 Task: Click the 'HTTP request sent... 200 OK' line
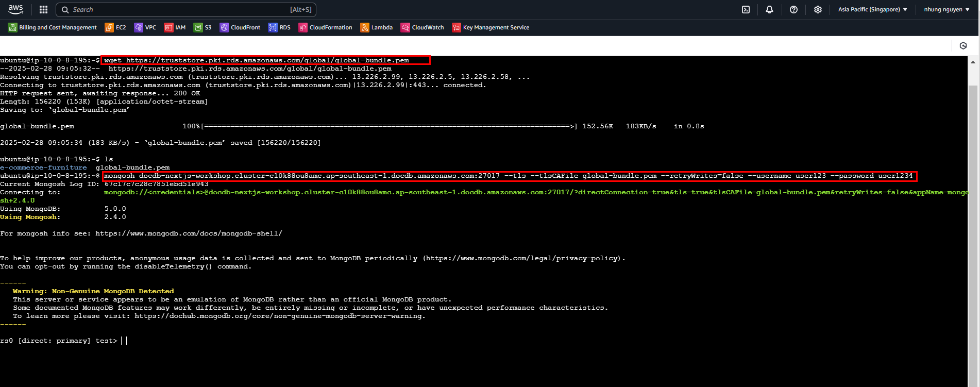100,93
